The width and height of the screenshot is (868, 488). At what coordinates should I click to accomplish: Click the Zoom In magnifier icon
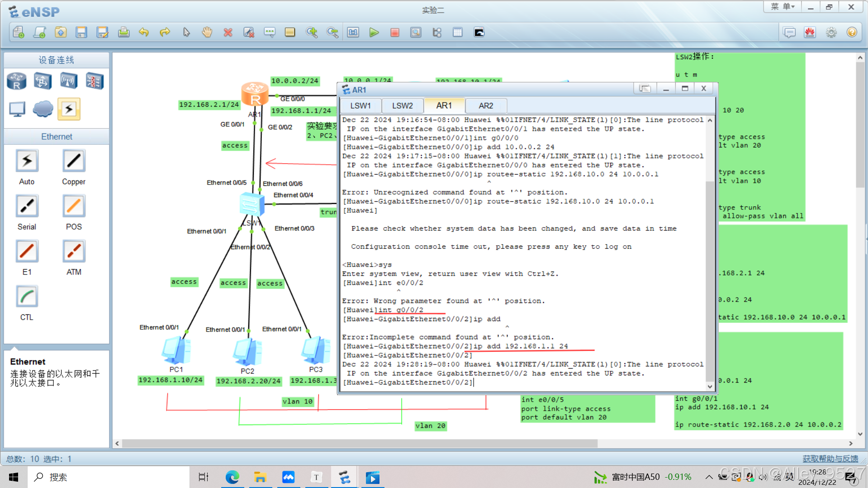[x=312, y=32]
